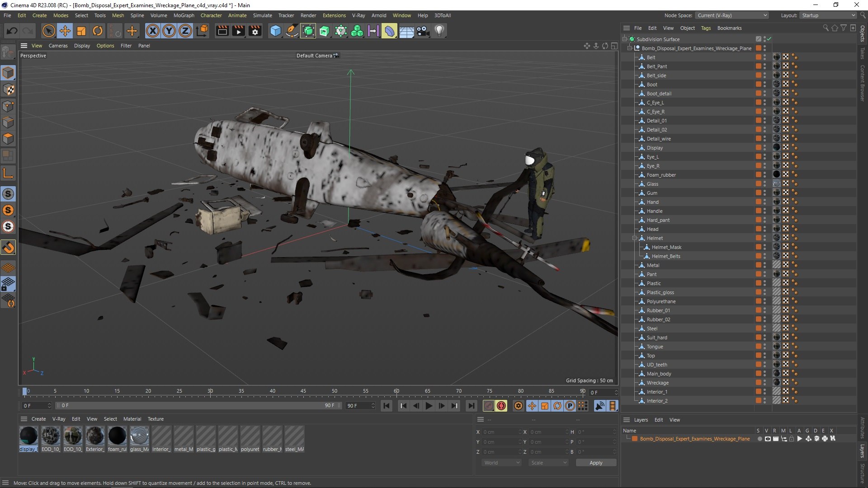The height and width of the screenshot is (488, 868).
Task: Toggle the Z axis lock
Action: (x=185, y=31)
